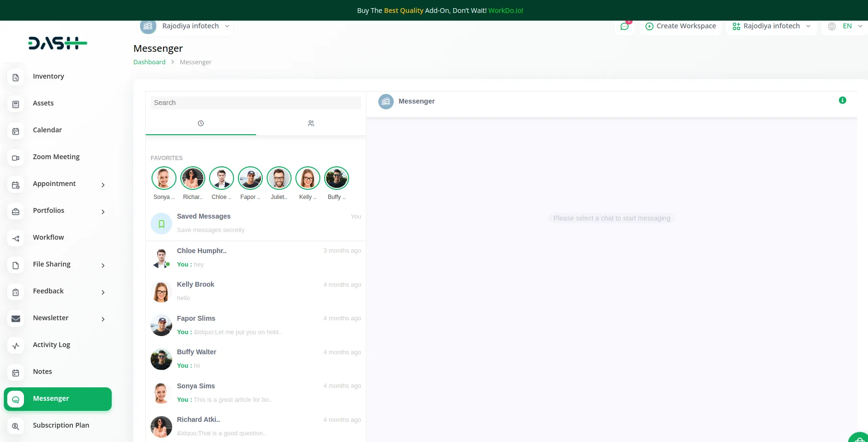Viewport: 868px width, 442px height.
Task: Click the Subscription Plan icon
Action: [x=16, y=426]
